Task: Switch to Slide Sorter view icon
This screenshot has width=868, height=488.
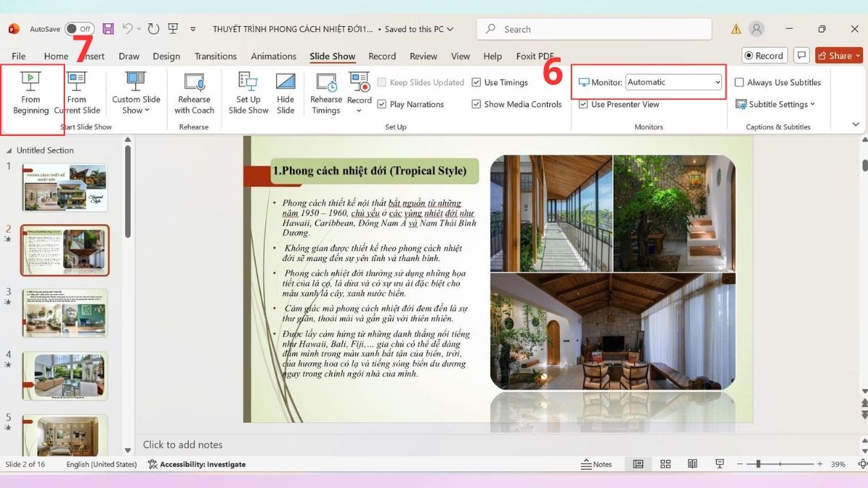Action: pyautogui.click(x=665, y=464)
